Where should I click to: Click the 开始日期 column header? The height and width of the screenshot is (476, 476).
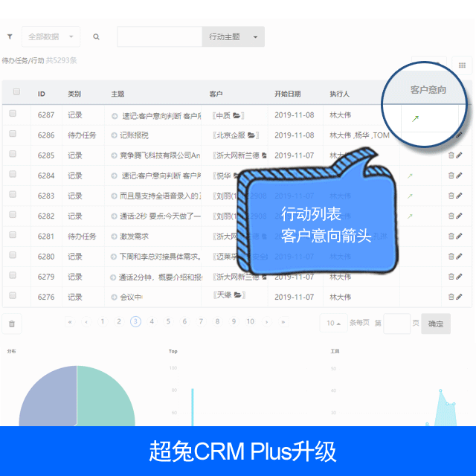[288, 94]
